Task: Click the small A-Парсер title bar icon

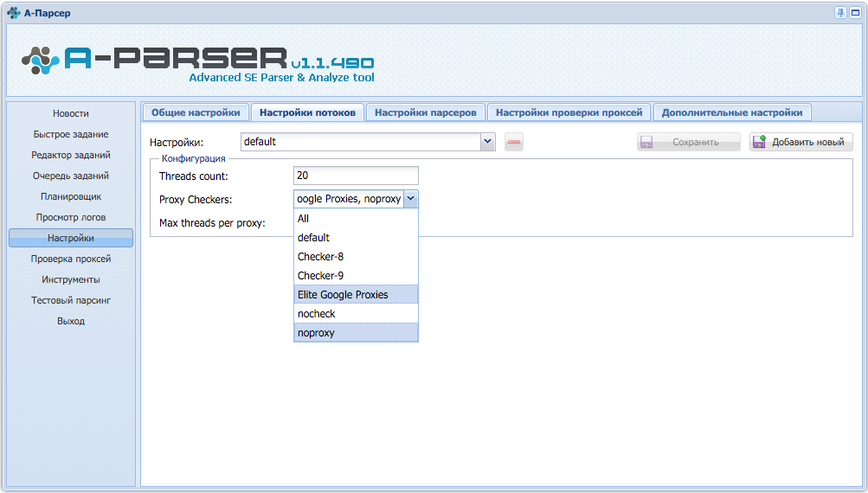Action: point(14,13)
